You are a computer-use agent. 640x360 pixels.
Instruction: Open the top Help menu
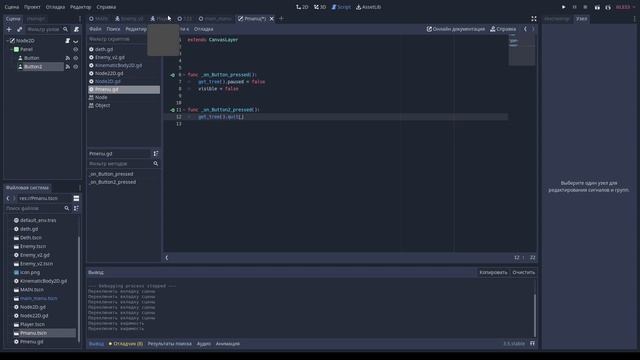106,7
